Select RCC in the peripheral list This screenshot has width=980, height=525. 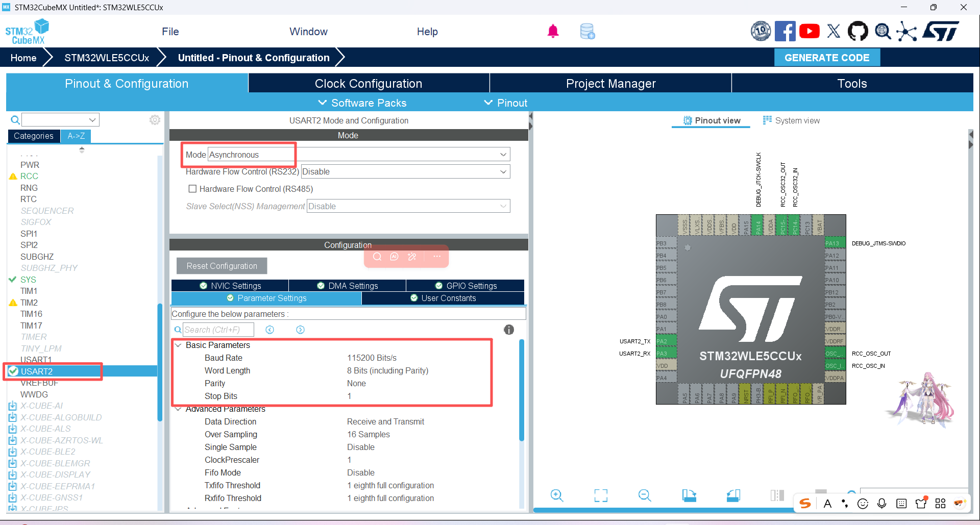click(x=29, y=176)
